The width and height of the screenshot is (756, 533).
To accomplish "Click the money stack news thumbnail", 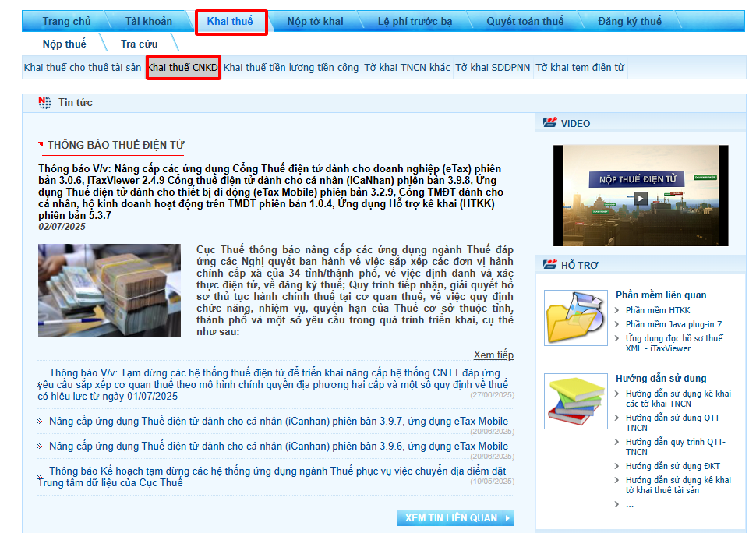I will [109, 291].
